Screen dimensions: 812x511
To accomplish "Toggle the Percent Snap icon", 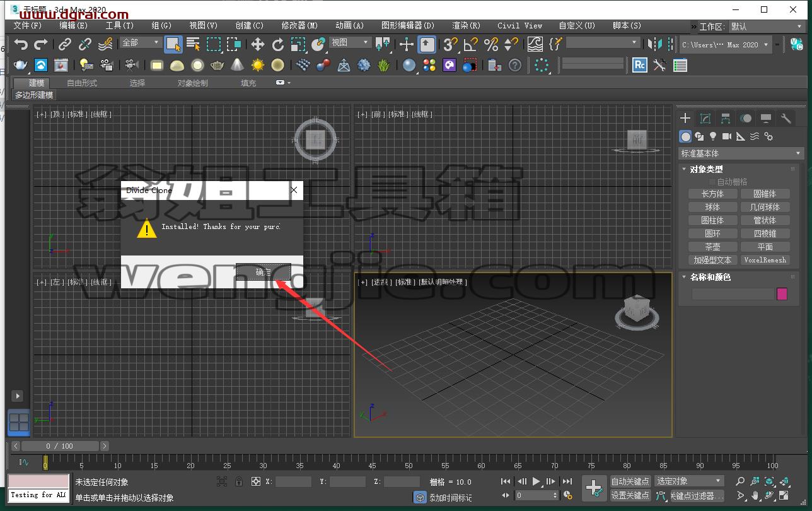I will pos(491,44).
